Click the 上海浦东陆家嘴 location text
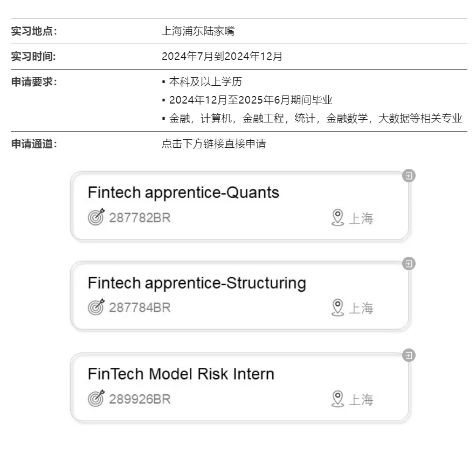 coord(198,31)
